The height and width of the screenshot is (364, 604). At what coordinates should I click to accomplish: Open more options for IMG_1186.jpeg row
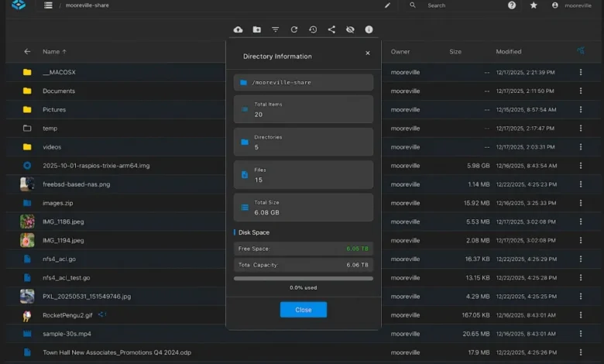coord(581,221)
